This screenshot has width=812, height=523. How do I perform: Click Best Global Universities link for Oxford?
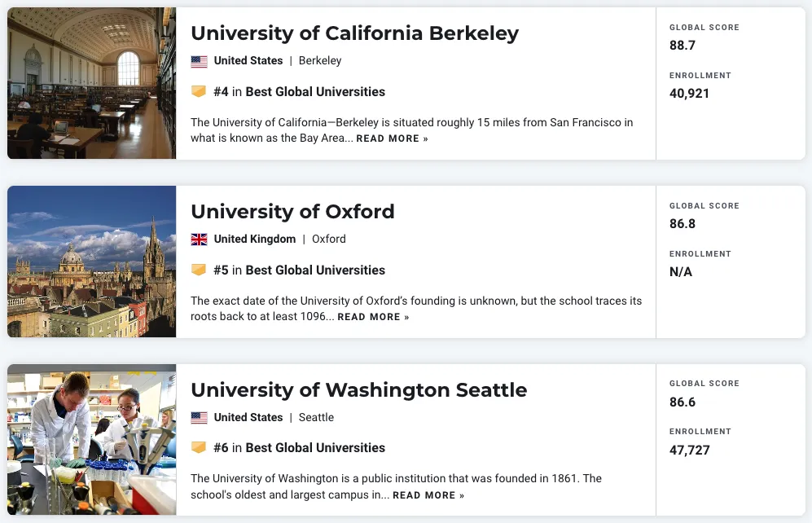click(x=315, y=270)
